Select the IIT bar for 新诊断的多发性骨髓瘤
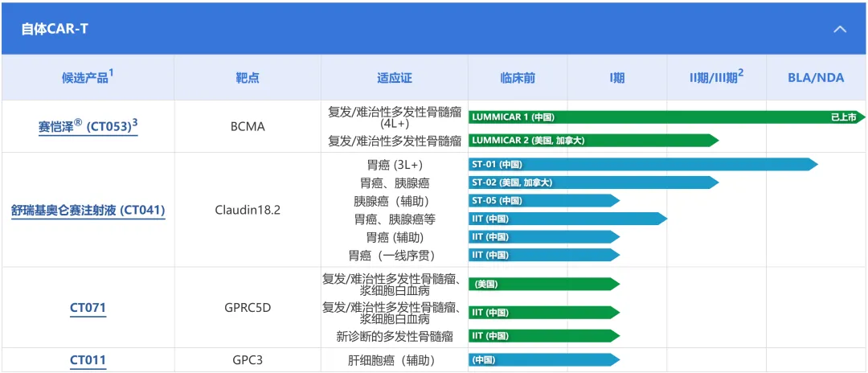This screenshot has width=868, height=373. click(x=544, y=336)
